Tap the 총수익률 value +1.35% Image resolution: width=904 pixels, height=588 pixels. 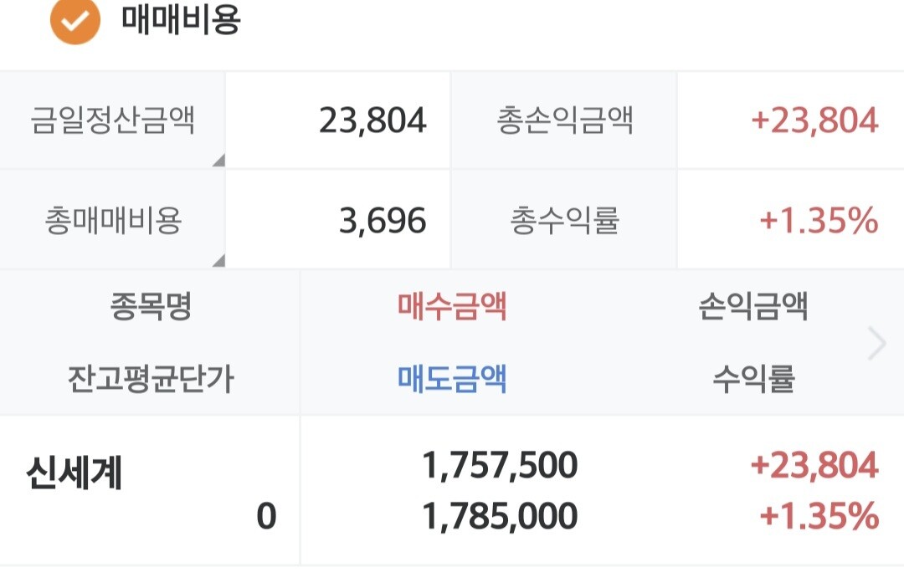point(819,221)
